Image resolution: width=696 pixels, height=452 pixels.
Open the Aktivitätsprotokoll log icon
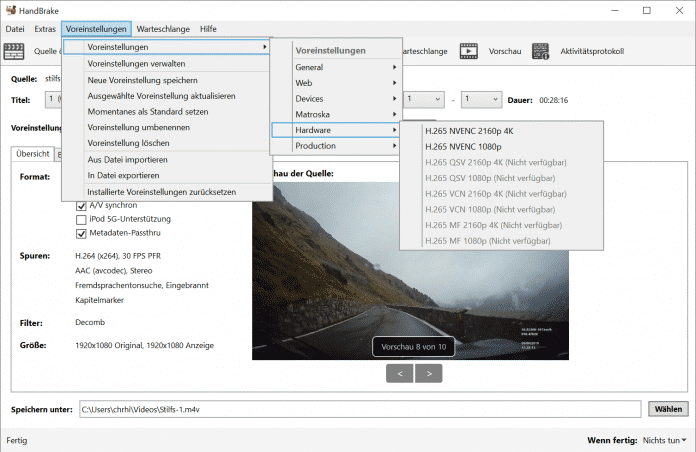pos(541,51)
